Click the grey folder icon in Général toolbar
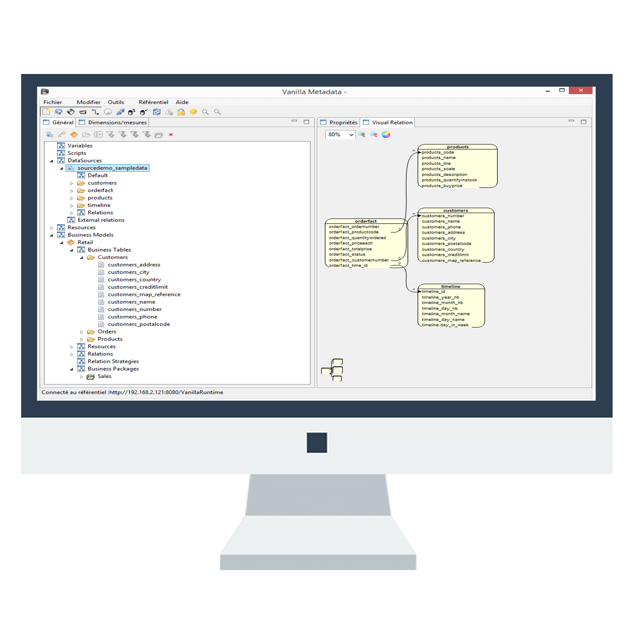The width and height of the screenshot is (644, 644). tap(86, 135)
